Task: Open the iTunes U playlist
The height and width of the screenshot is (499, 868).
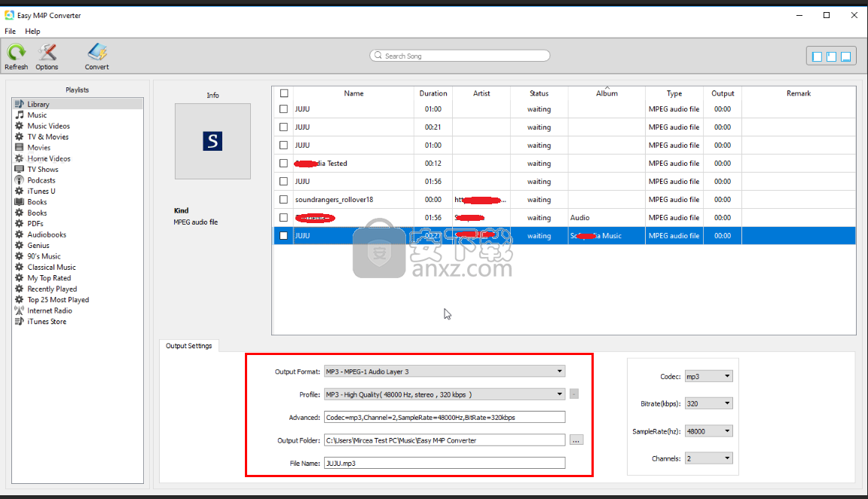Action: click(41, 191)
